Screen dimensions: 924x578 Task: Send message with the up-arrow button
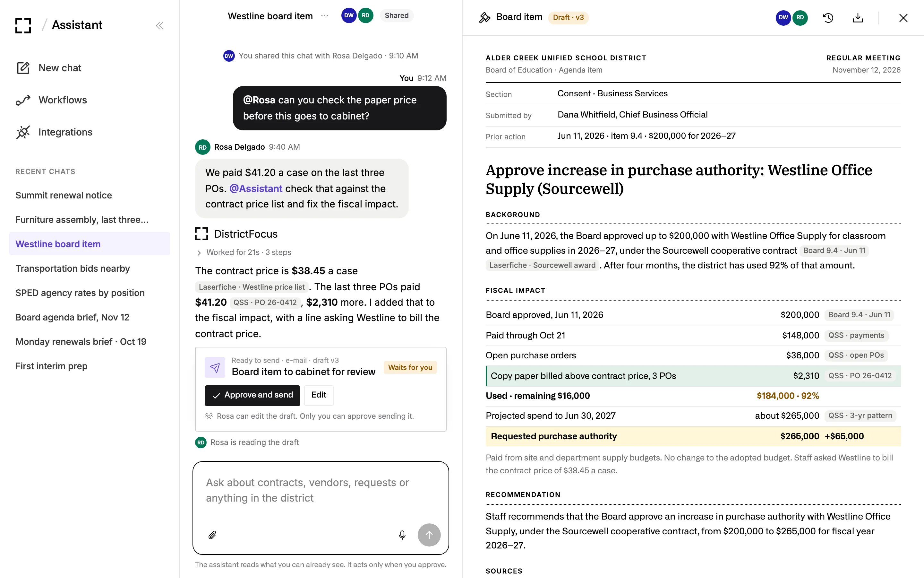coord(429,535)
